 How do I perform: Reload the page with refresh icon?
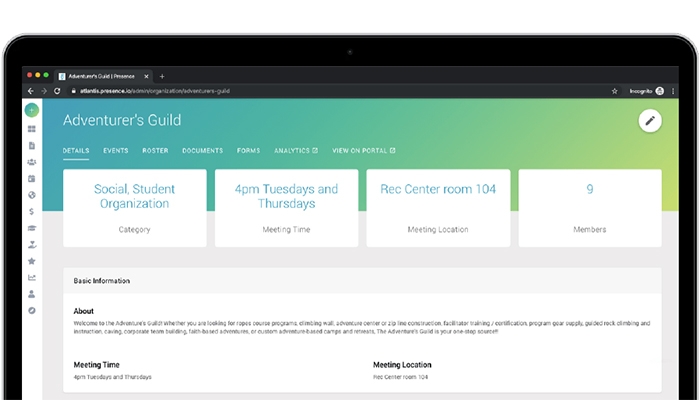(57, 91)
